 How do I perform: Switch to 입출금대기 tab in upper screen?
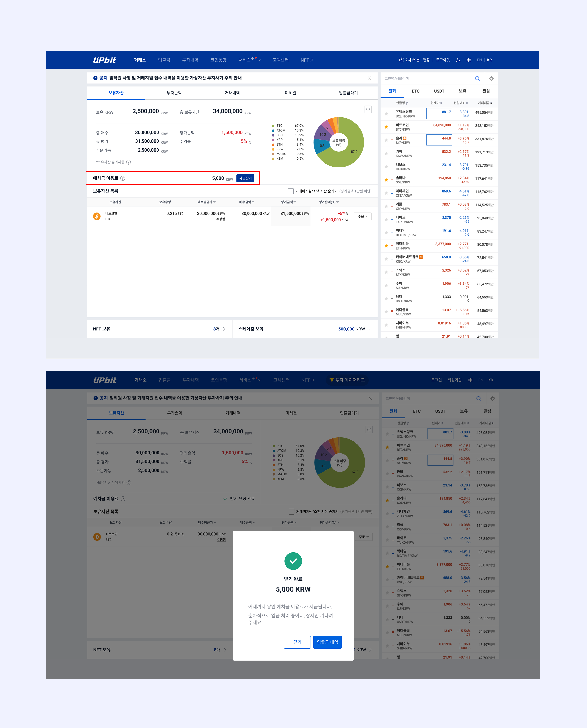coord(349,93)
